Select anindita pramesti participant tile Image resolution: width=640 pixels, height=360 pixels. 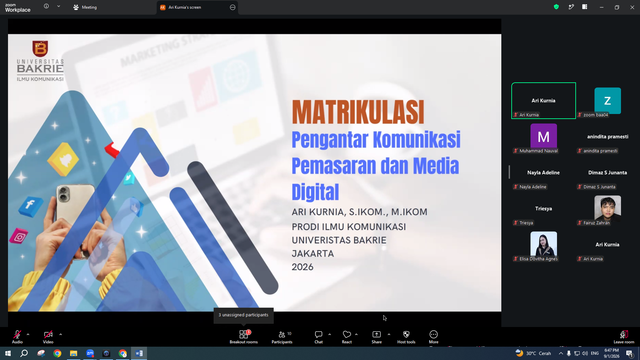coord(607,136)
